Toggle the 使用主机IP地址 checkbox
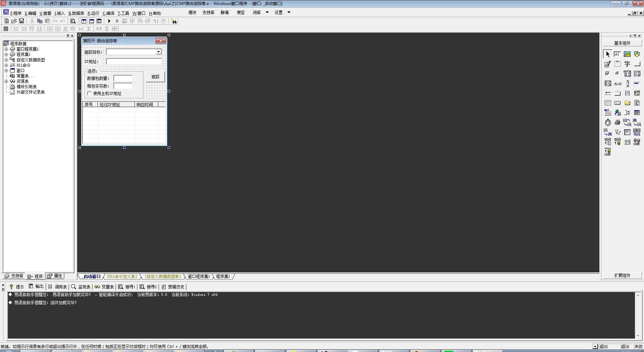The width and height of the screenshot is (644, 352). click(89, 93)
